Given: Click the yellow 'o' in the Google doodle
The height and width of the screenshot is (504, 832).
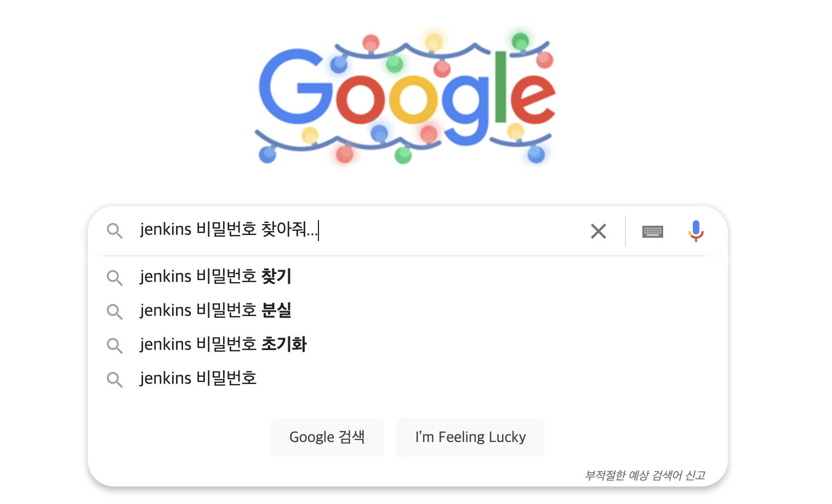Looking at the screenshot, I should 414,99.
